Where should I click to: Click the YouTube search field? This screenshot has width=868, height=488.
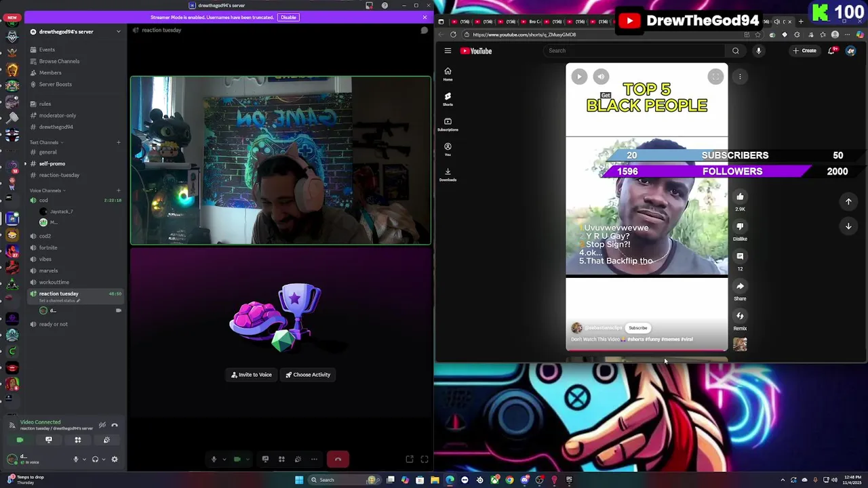coord(634,51)
